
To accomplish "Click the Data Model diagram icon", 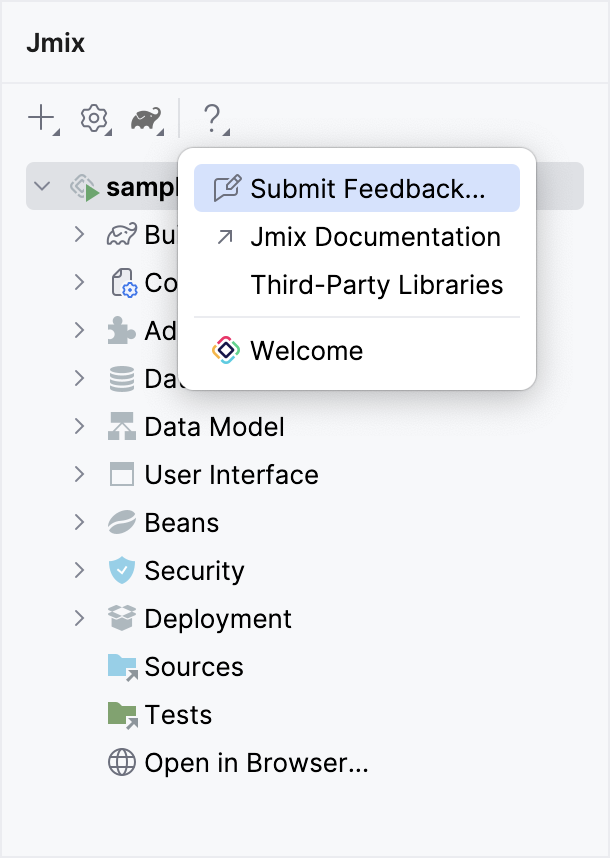I will coord(121,427).
